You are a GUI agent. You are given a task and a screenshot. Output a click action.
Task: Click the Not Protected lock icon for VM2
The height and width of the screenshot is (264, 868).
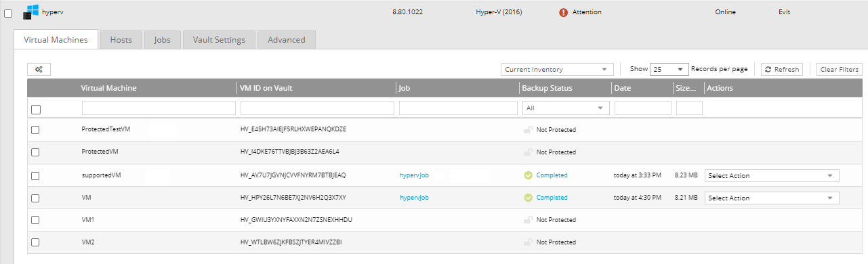click(x=529, y=242)
